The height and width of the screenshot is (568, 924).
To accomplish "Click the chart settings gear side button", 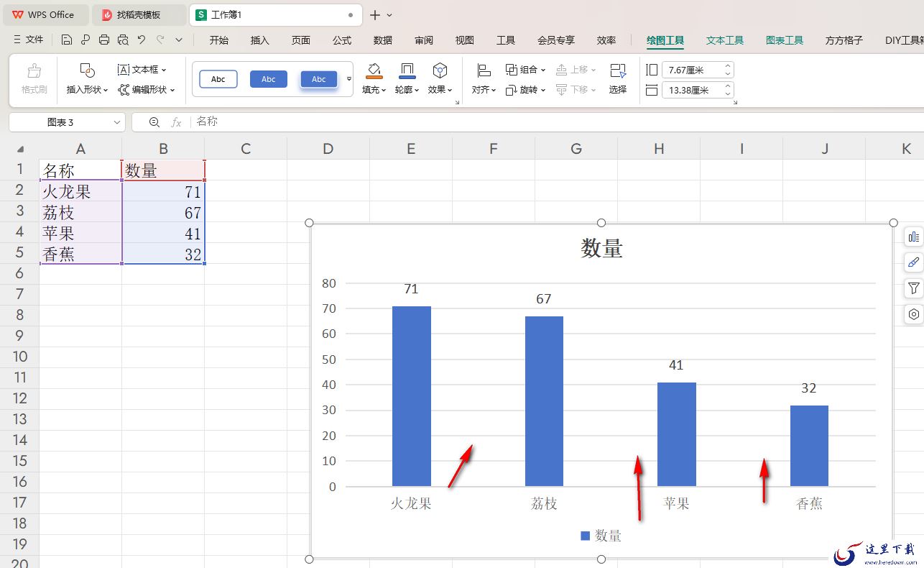I will [914, 314].
